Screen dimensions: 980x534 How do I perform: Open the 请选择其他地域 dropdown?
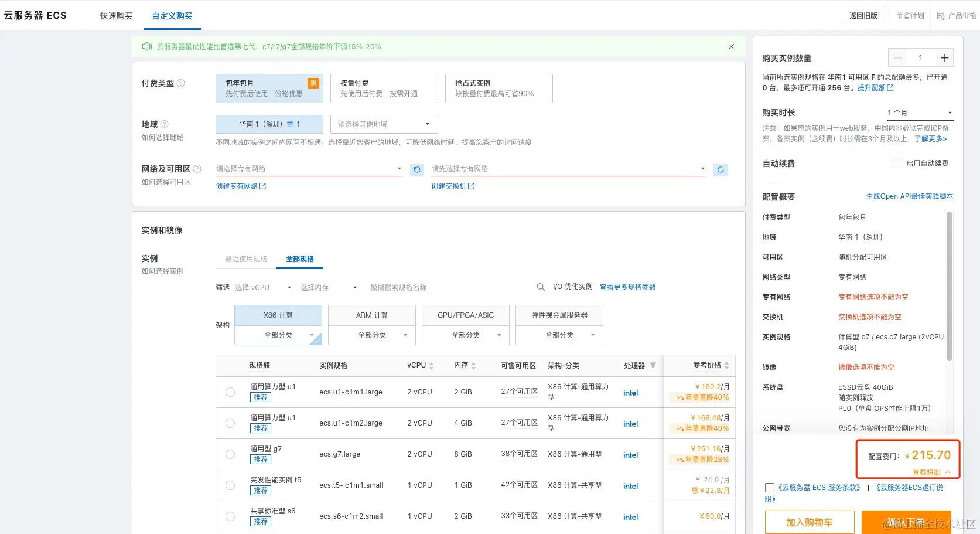pyautogui.click(x=384, y=124)
